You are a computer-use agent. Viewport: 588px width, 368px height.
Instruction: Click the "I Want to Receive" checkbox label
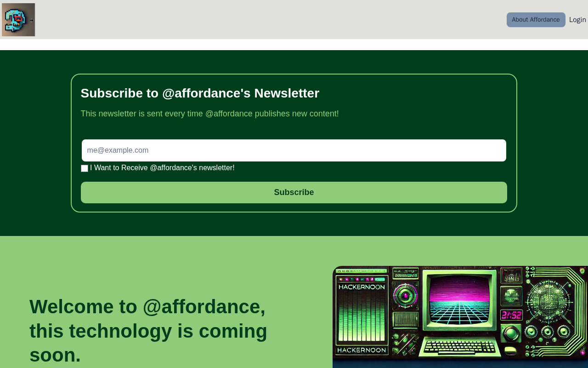(162, 168)
